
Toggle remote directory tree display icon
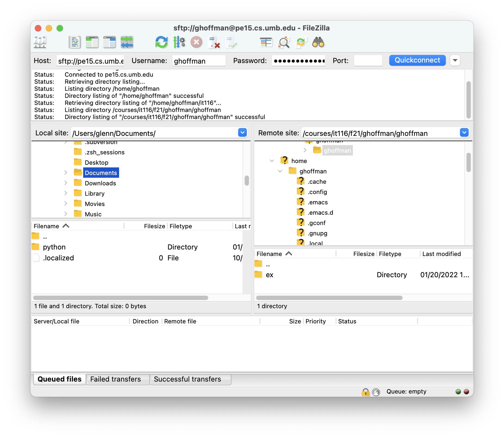(110, 43)
